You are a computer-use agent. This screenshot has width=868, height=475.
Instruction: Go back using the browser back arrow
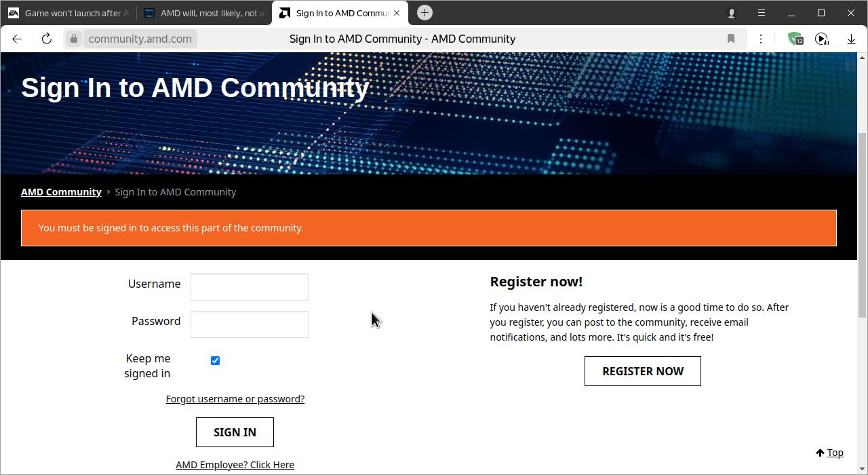[x=17, y=39]
